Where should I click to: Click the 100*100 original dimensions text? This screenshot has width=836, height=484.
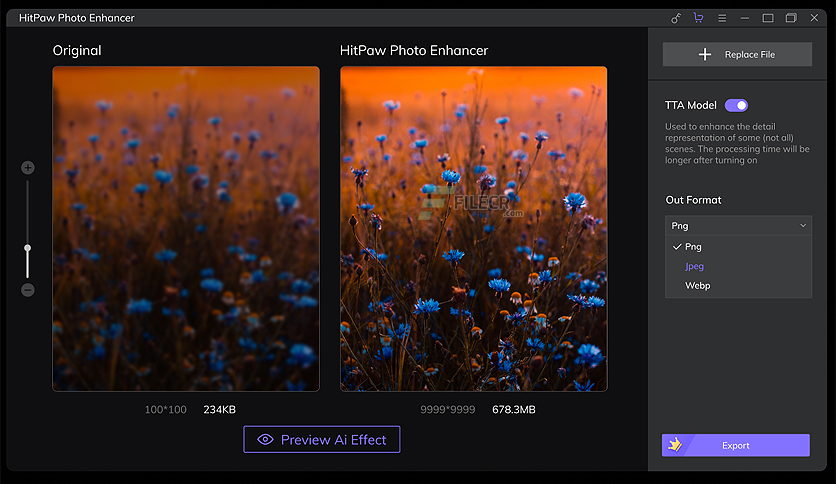point(166,409)
